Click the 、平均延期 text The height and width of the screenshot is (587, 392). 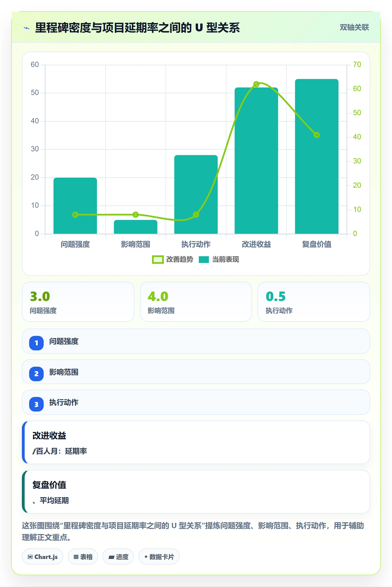50,500
